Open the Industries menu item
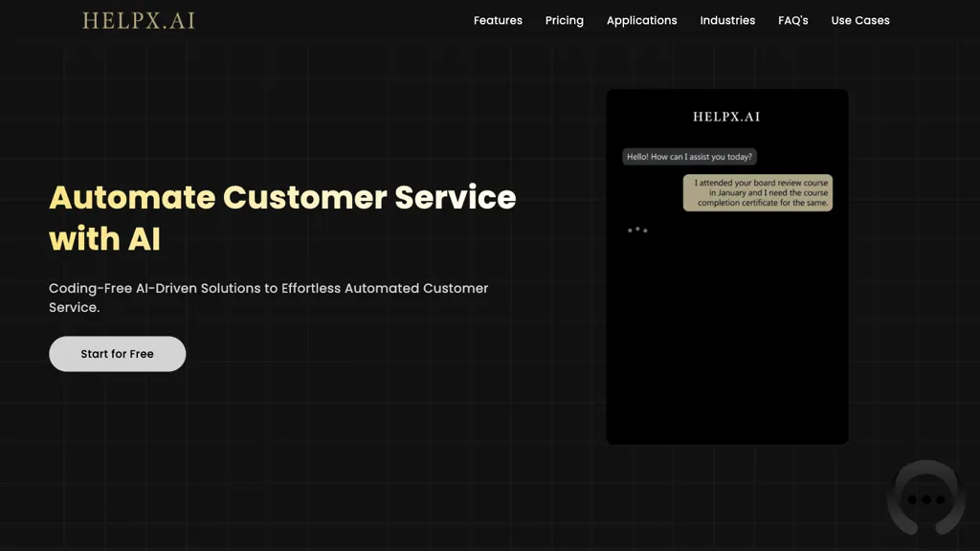 click(x=727, y=20)
